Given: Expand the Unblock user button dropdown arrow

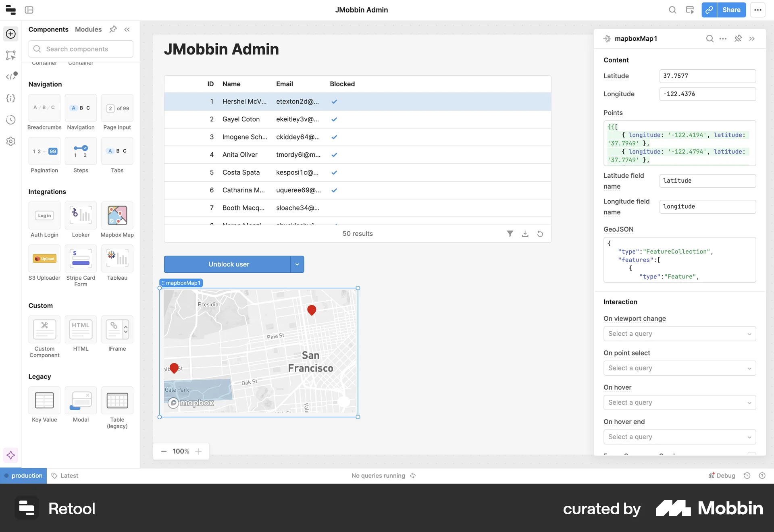Looking at the screenshot, I should click(297, 264).
